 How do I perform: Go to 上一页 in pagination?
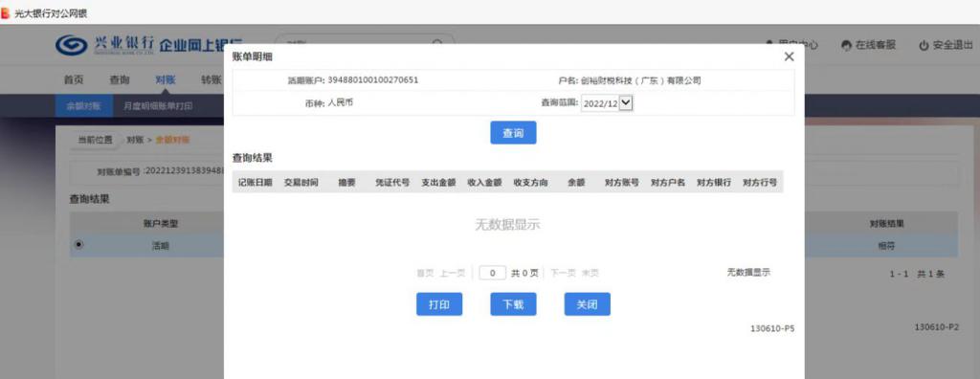point(453,274)
